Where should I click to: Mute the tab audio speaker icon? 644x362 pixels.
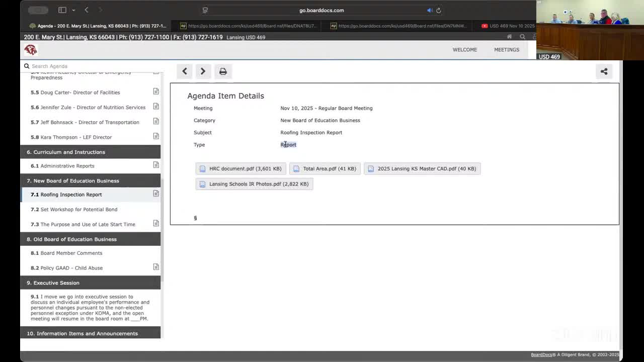pyautogui.click(x=430, y=10)
